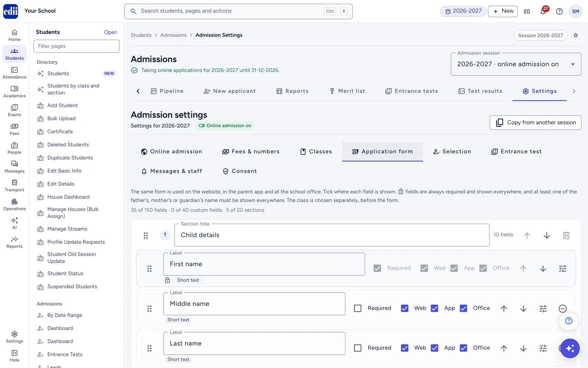Hide the sidebar with Hide button
This screenshot has height=368, width=588.
tap(14, 355)
